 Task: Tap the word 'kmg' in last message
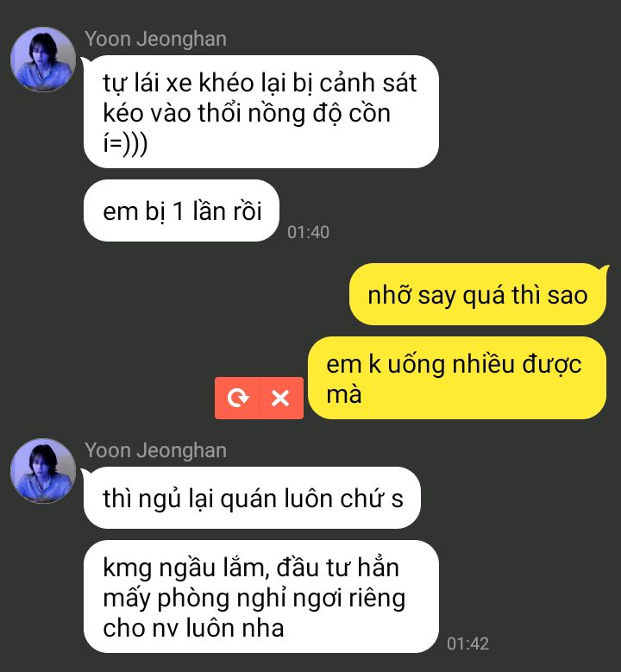point(128,568)
